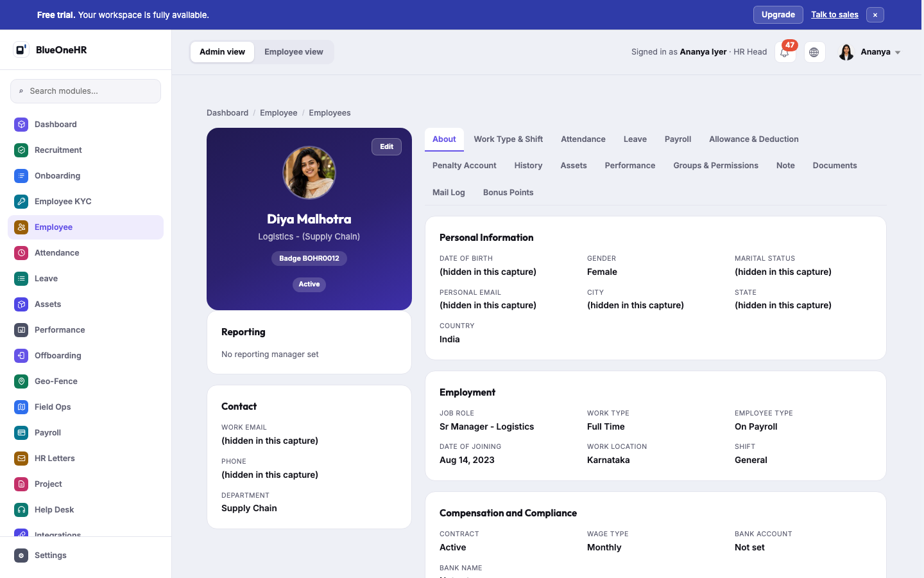Open the History tab
The height and width of the screenshot is (578, 924).
click(x=528, y=166)
